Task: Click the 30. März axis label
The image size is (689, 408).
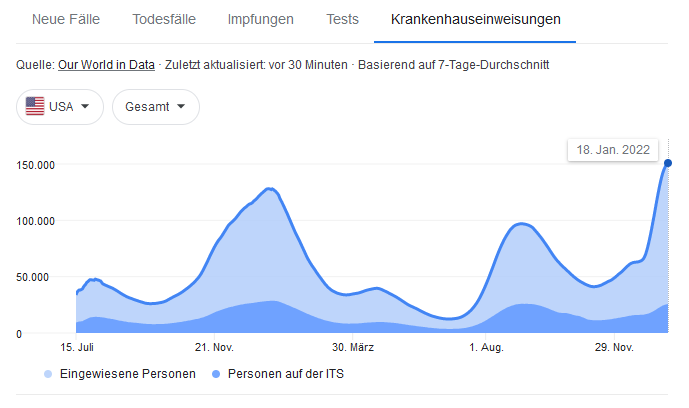Action: tap(351, 347)
